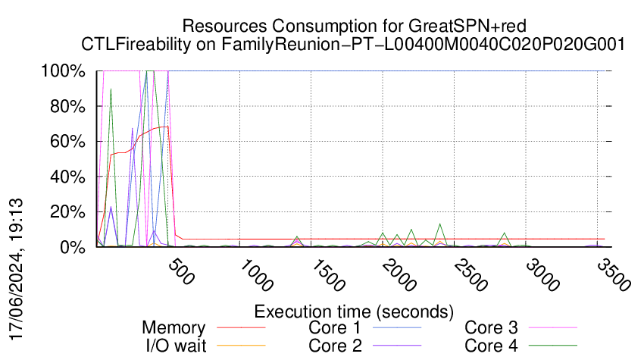Screen dimensions: 644x360
Task: Click the "Core 1" legend label
Action: (x=335, y=328)
